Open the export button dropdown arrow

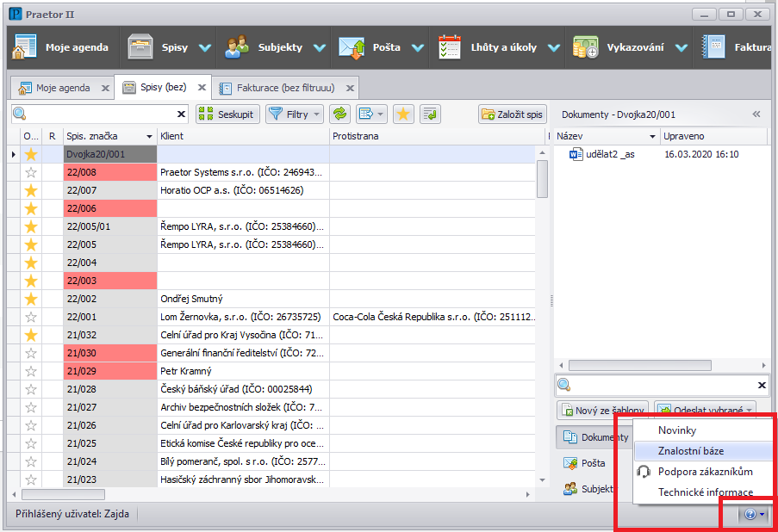click(380, 114)
